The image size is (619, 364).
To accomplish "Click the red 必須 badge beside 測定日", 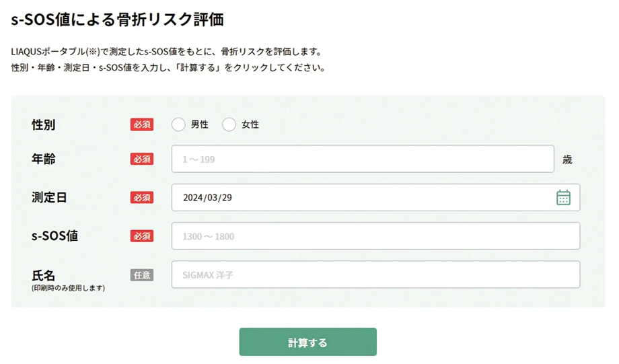I will click(x=142, y=197).
